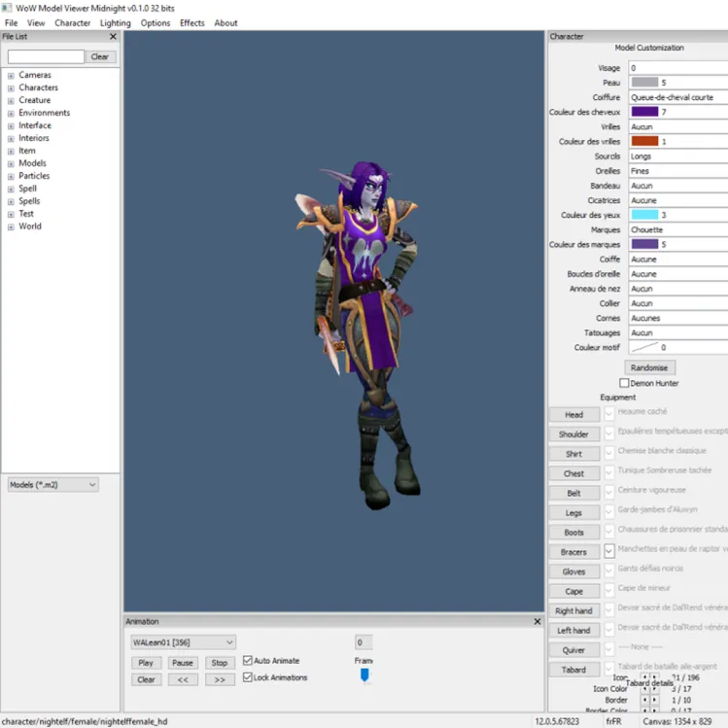Click Play in the Animation panel
Image resolution: width=728 pixels, height=728 pixels.
tap(146, 663)
